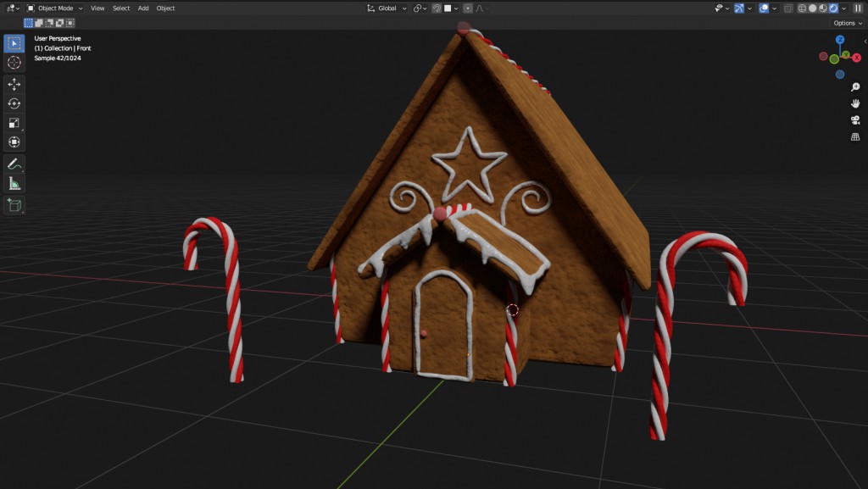Open the Object Mode dropdown

point(55,8)
